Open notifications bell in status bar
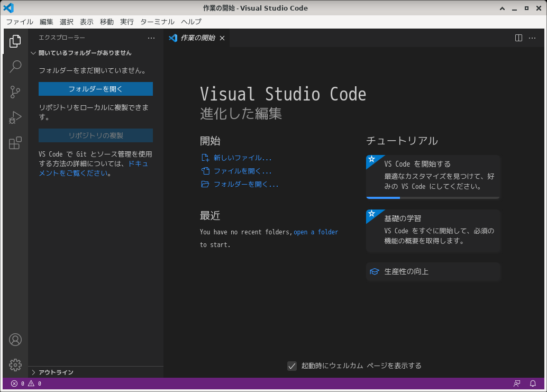The height and width of the screenshot is (392, 547). point(533,384)
